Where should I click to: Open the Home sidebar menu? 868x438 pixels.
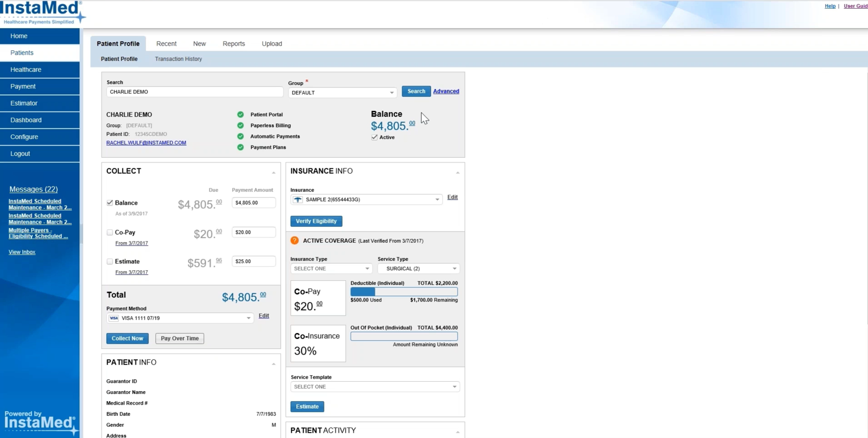(40, 36)
